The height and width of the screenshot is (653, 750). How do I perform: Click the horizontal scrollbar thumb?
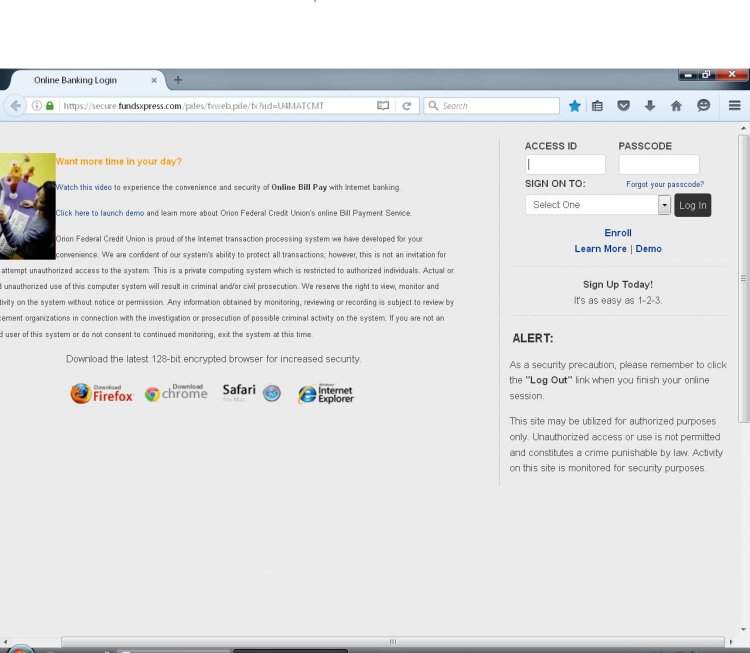(x=393, y=642)
